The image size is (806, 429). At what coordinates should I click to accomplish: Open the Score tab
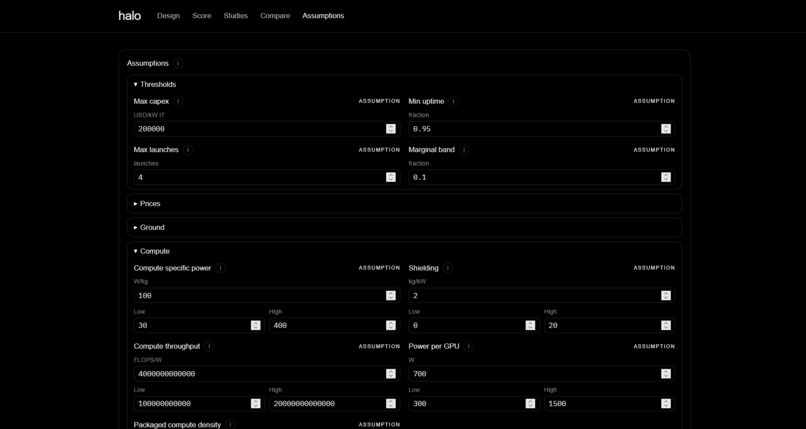202,16
